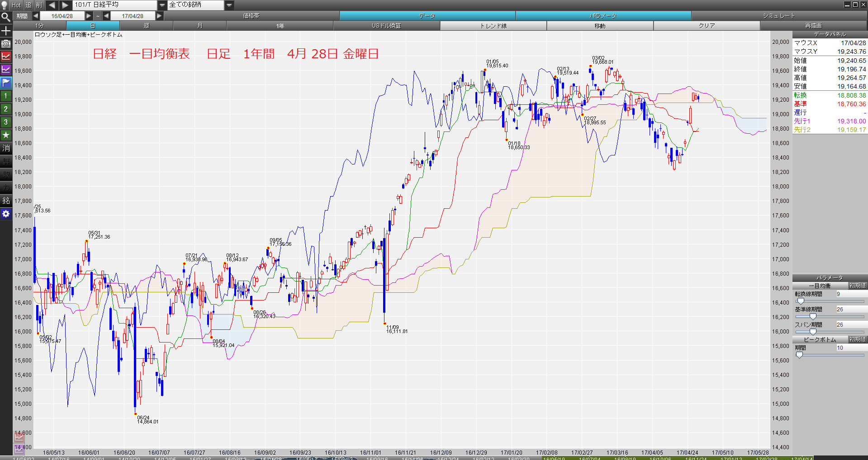
Task: Click the 銘 symbol button in sidebar
Action: pos(6,201)
